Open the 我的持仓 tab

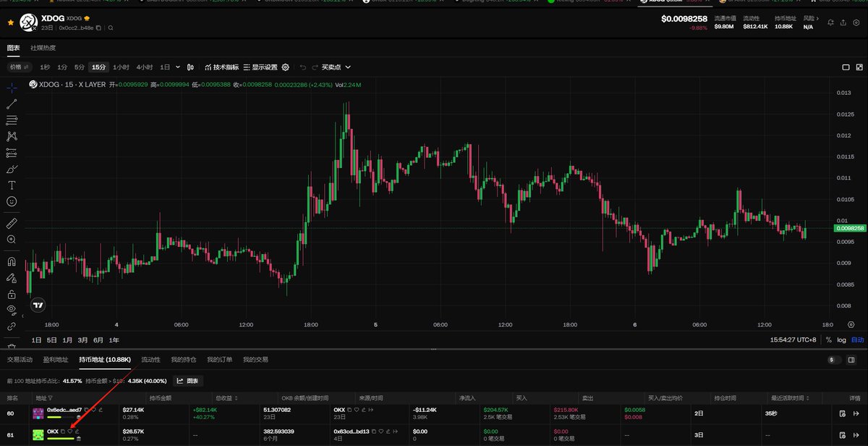click(184, 359)
